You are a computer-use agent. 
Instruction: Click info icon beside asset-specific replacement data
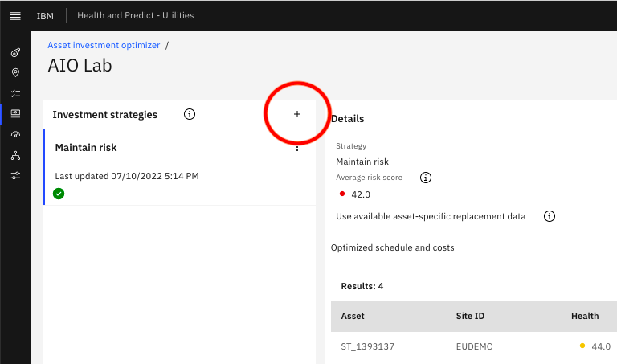coord(550,216)
